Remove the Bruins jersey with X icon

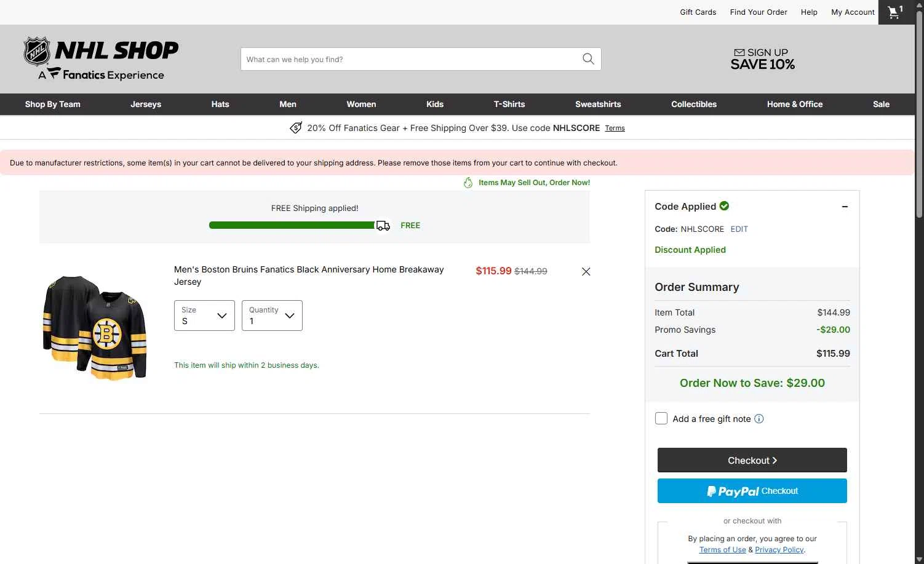pos(586,271)
